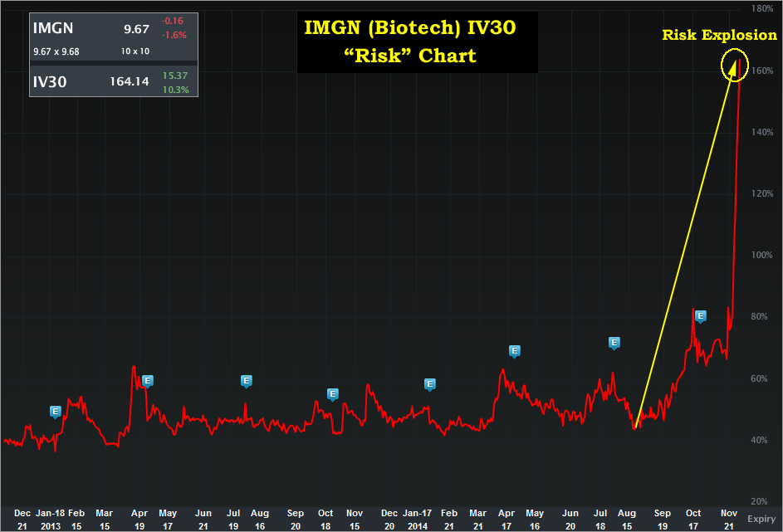Click the Dec 21 expiry date label
This screenshot has height=532, width=783.
click(22, 520)
